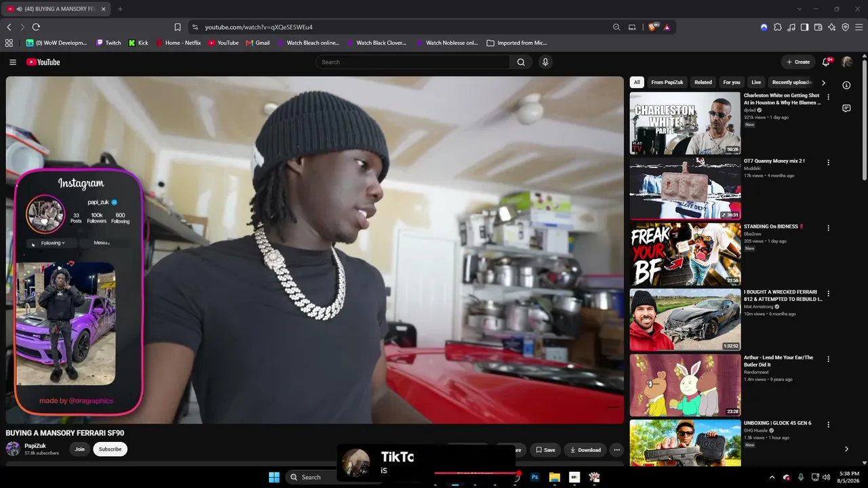Open options for OT7 Quanny video
868x488 pixels.
[828, 163]
